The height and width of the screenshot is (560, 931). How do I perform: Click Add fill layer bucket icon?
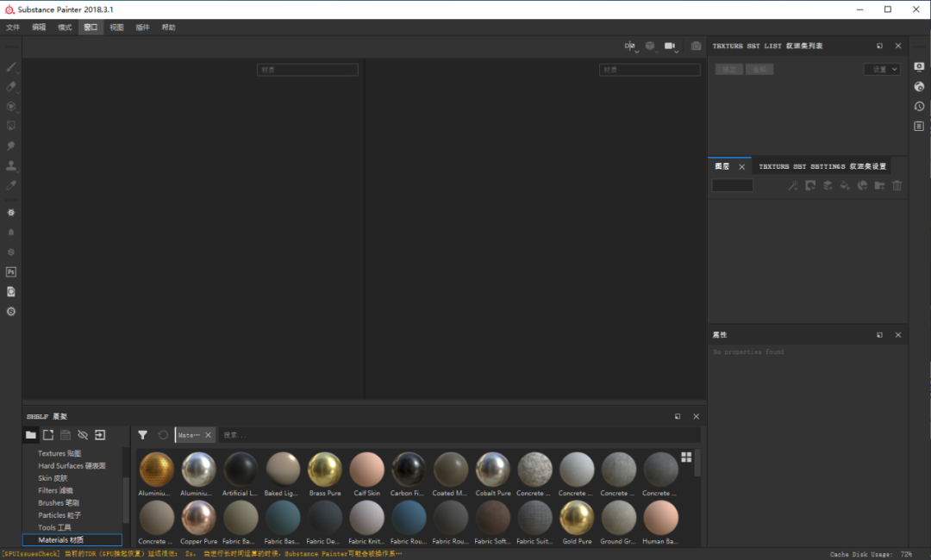click(845, 186)
